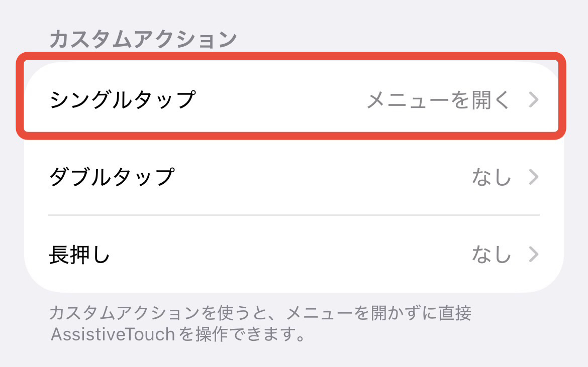Viewport: 588px width, 367px height.
Task: Click なし value in ダブルタップ row
Action: pos(492,177)
